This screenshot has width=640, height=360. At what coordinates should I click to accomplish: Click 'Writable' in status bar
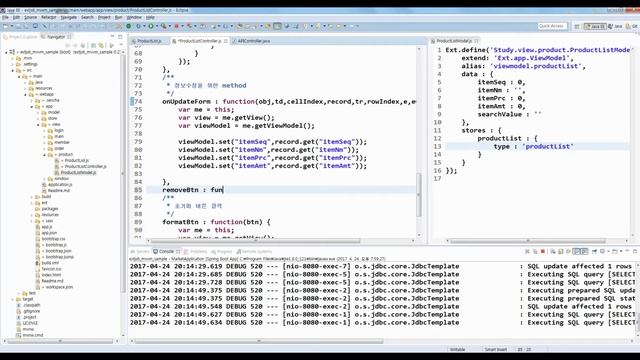(x=458, y=349)
